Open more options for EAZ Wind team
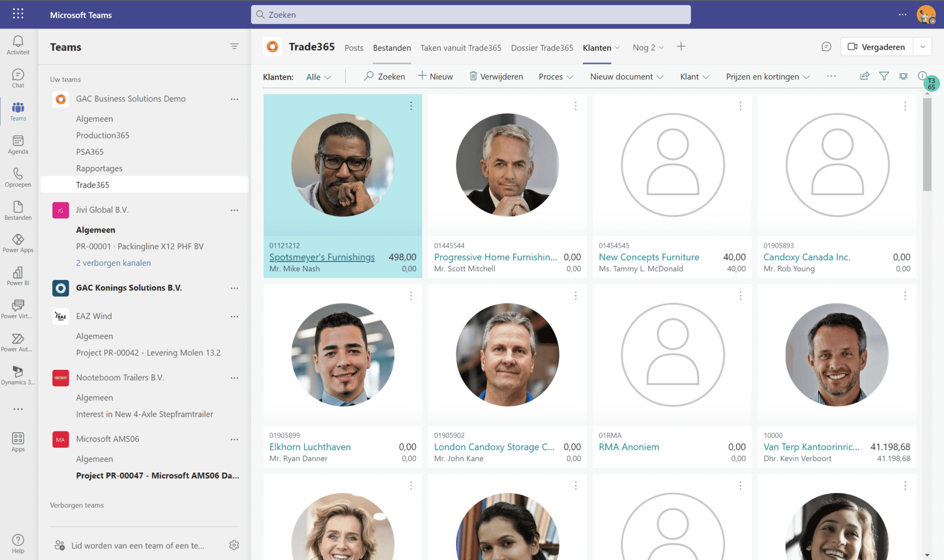 [x=235, y=316]
